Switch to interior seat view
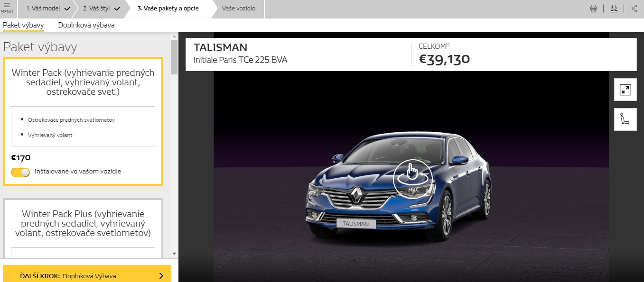This screenshot has height=282, width=644. (625, 119)
